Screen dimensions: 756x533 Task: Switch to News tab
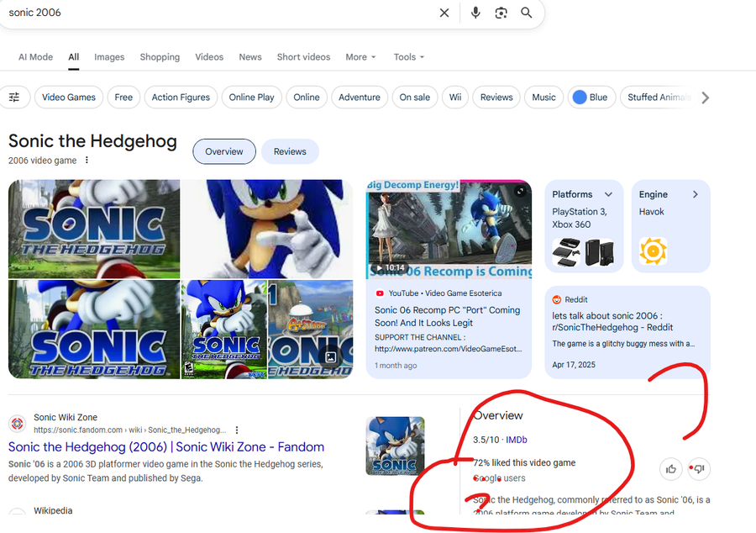tap(250, 57)
